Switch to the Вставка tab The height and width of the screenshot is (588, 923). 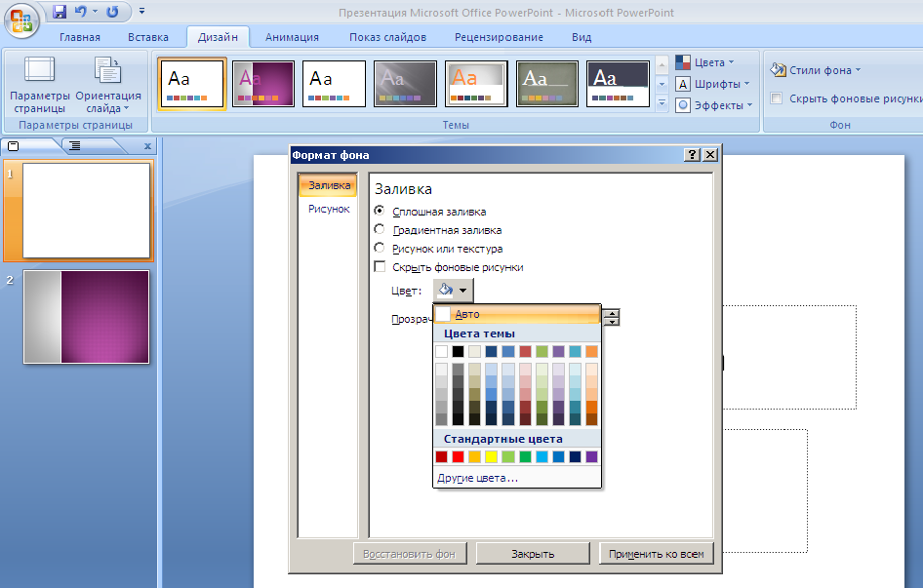[x=147, y=37]
